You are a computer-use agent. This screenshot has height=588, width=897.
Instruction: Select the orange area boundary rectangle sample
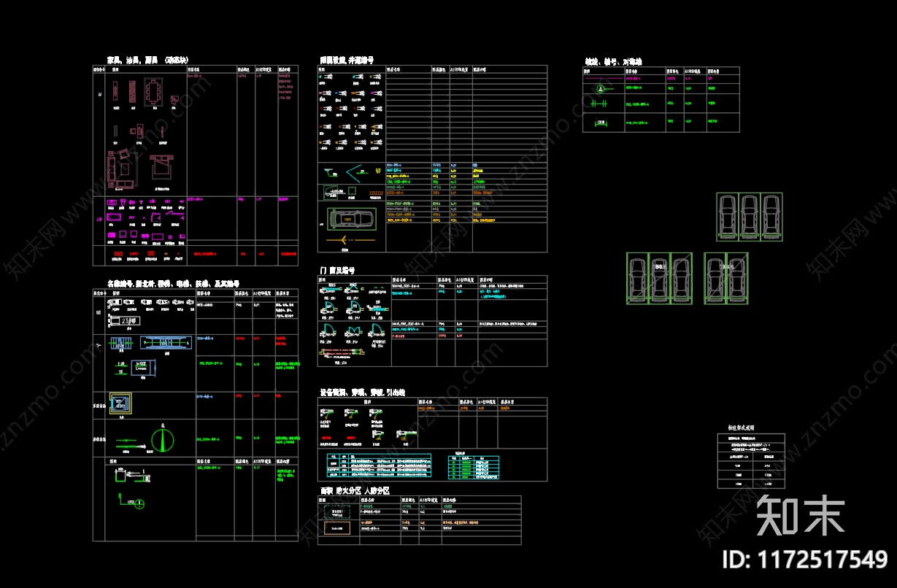336,527
